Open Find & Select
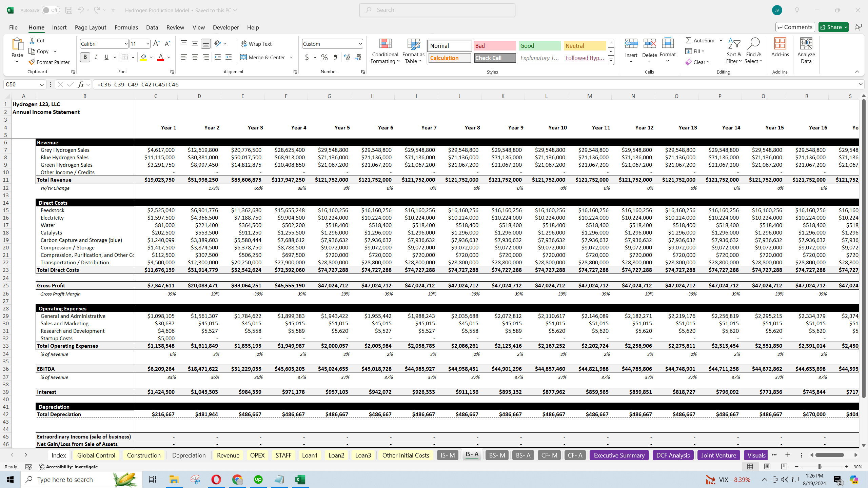 [753, 51]
